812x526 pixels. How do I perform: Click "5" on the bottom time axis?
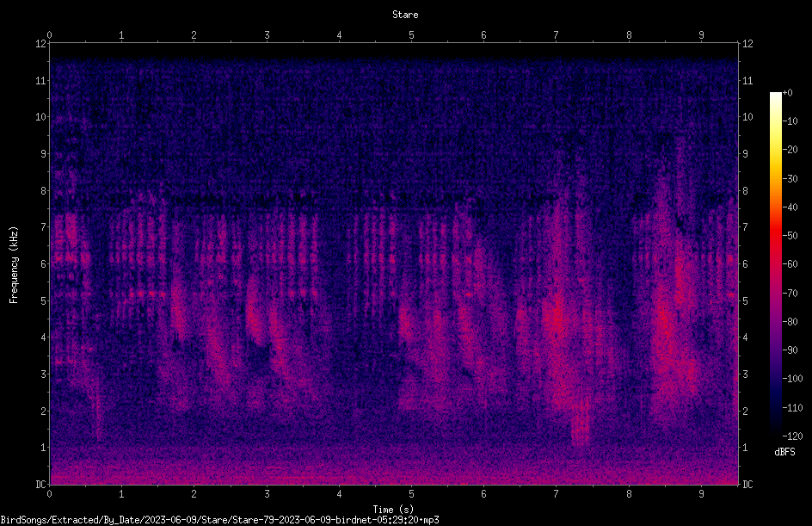[x=411, y=494]
